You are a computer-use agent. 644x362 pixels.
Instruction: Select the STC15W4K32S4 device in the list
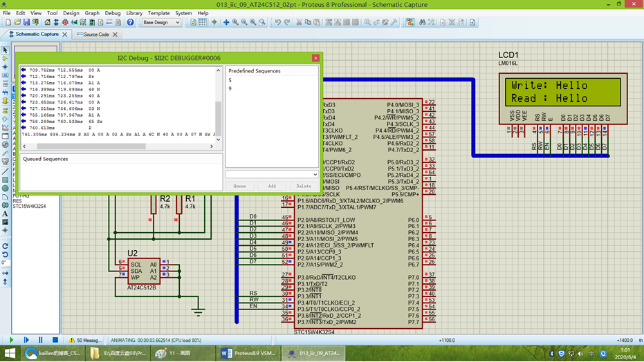point(29,206)
